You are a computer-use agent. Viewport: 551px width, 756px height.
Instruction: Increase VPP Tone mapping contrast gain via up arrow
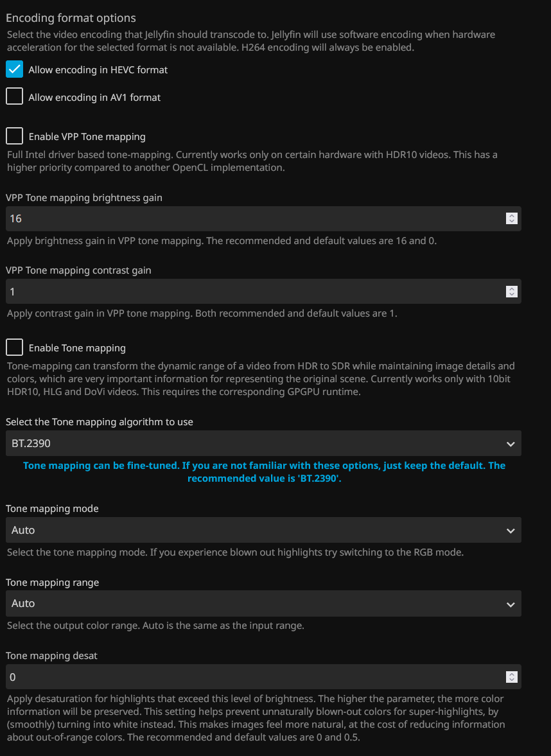pyautogui.click(x=511, y=288)
